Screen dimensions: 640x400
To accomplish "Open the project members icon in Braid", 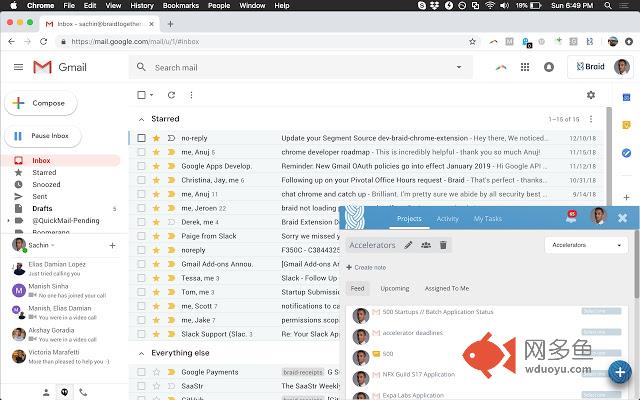I will (426, 245).
